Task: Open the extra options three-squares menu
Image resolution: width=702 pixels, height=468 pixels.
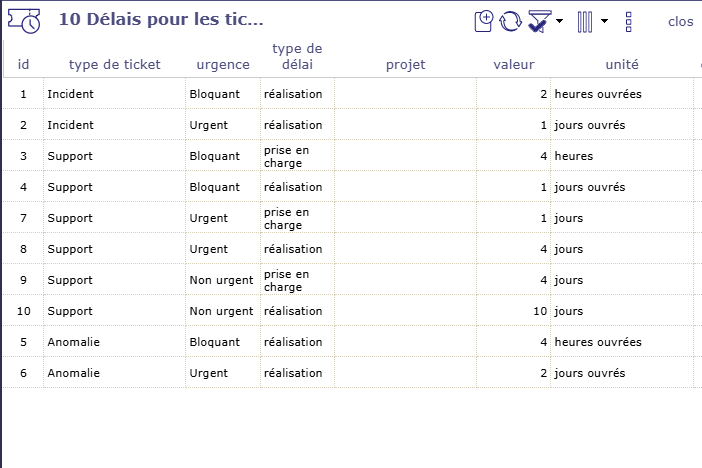Action: pyautogui.click(x=629, y=20)
